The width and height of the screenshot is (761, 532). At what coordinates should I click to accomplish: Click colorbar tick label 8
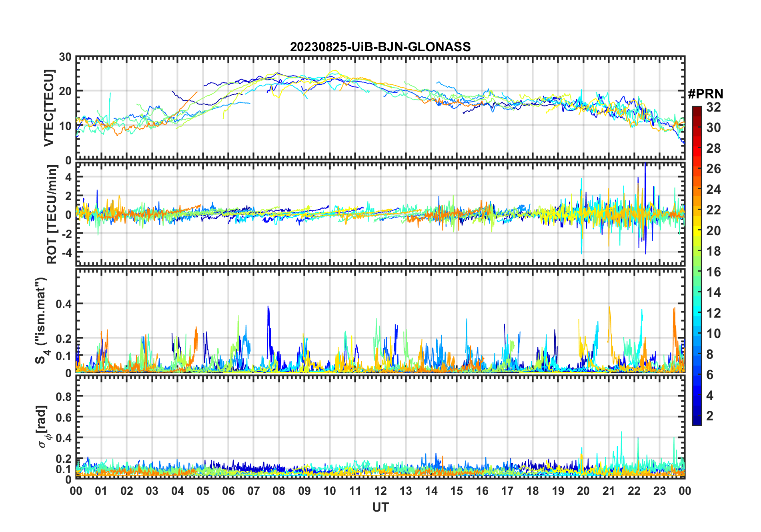point(710,354)
